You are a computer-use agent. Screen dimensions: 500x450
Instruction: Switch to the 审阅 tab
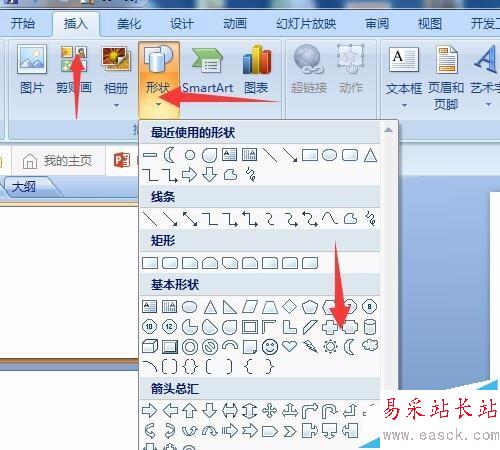377,24
